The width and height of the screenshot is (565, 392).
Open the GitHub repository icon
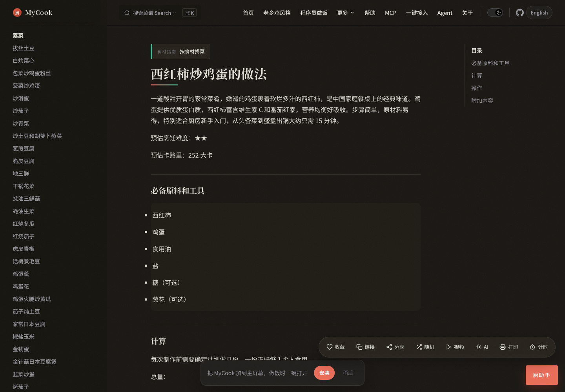point(520,13)
